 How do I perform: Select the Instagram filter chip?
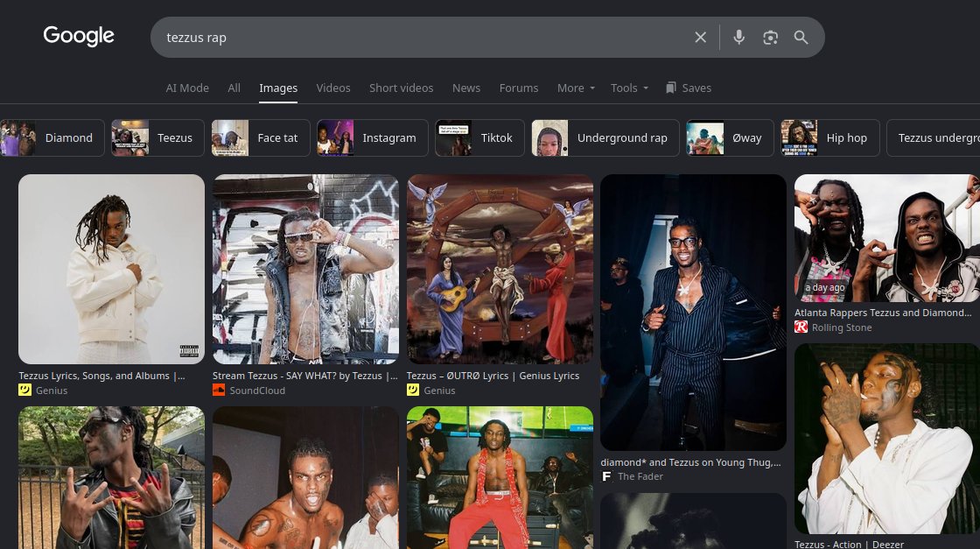point(373,137)
